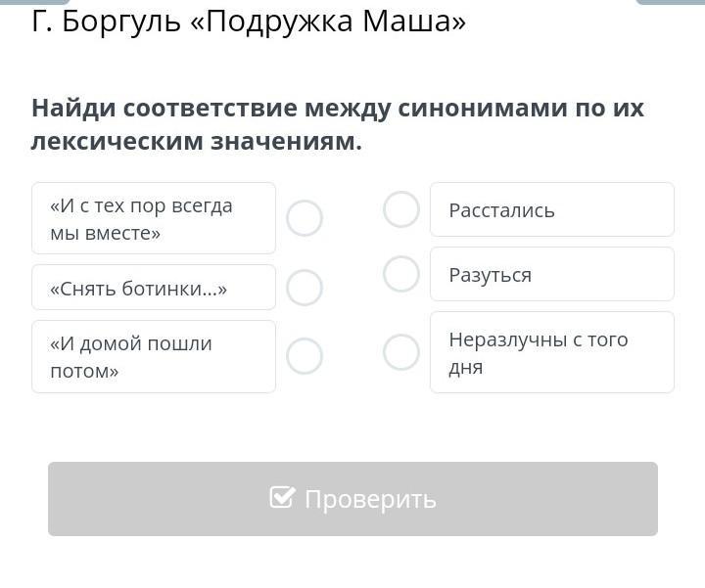
Task: Select the radio next to «Снять ботинки…»
Action: (305, 288)
